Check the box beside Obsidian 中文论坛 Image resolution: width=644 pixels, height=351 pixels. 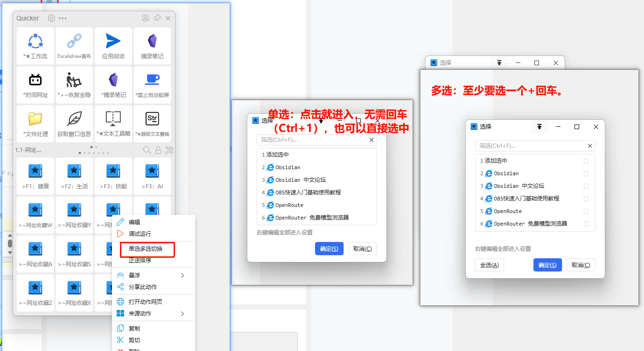coord(586,186)
